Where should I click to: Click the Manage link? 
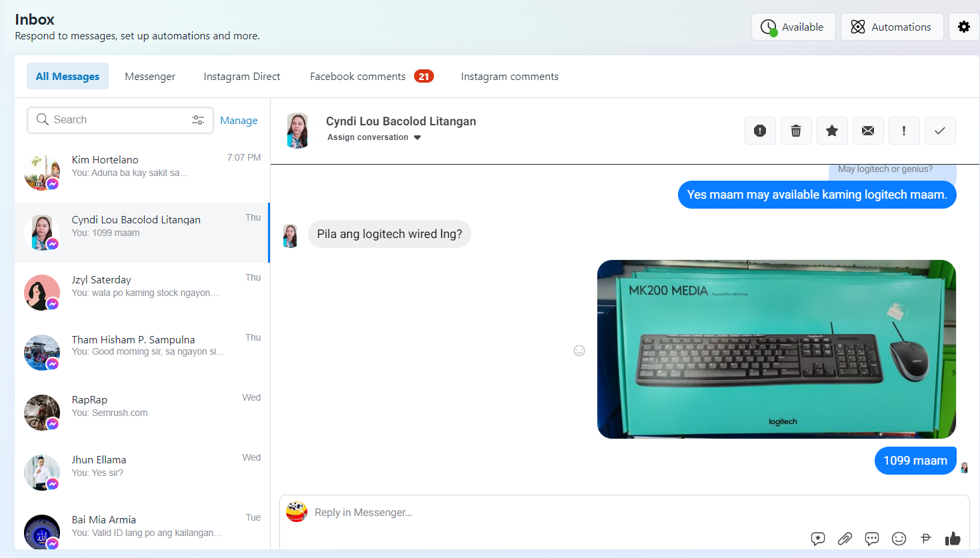pos(239,121)
